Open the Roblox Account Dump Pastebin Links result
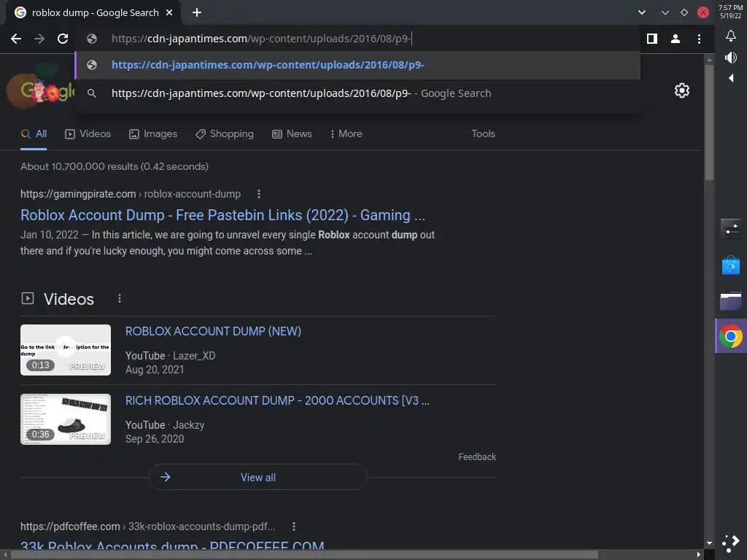Viewport: 747px width, 560px height. pos(222,215)
